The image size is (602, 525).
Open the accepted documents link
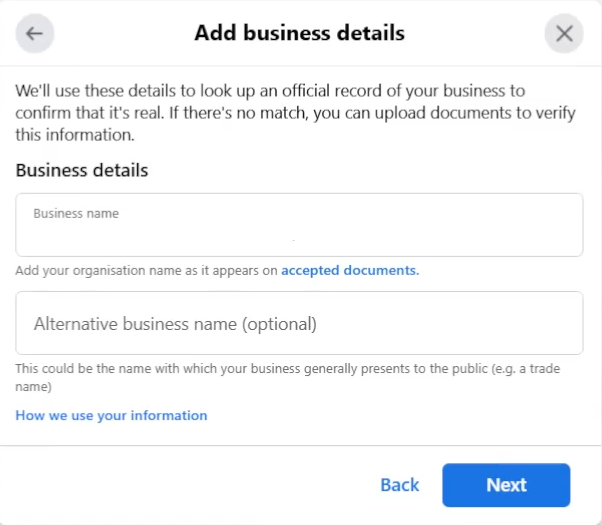click(350, 270)
